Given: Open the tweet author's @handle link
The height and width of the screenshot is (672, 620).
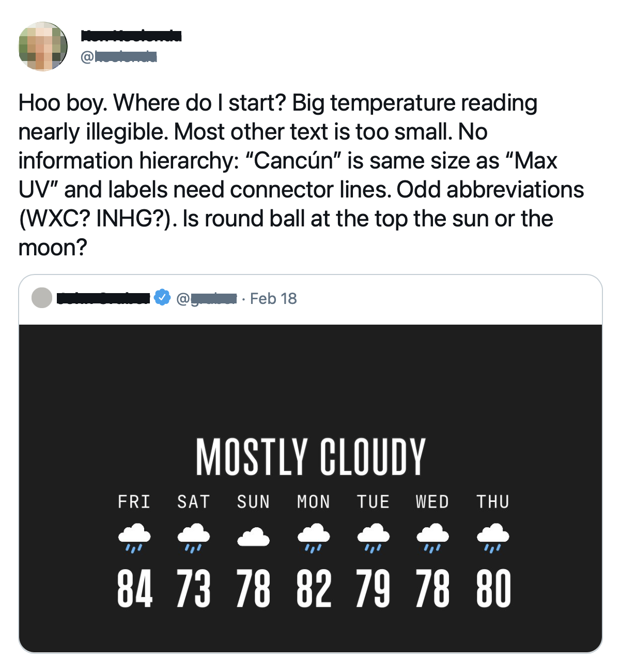Looking at the screenshot, I should coord(119,57).
